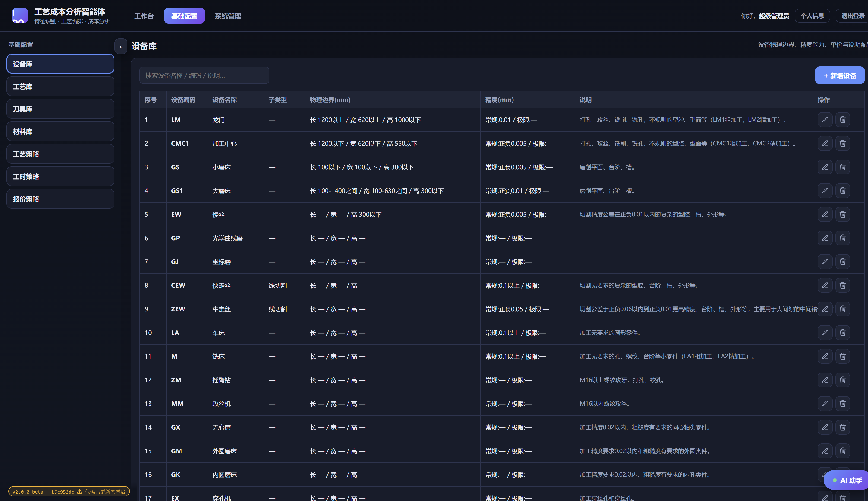Viewport: 868px width, 501px height.
Task: Delete the GJ 坐标磨 row
Action: 843,261
